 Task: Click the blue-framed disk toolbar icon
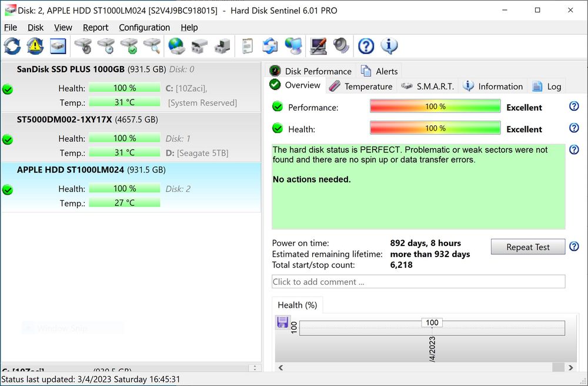point(58,46)
